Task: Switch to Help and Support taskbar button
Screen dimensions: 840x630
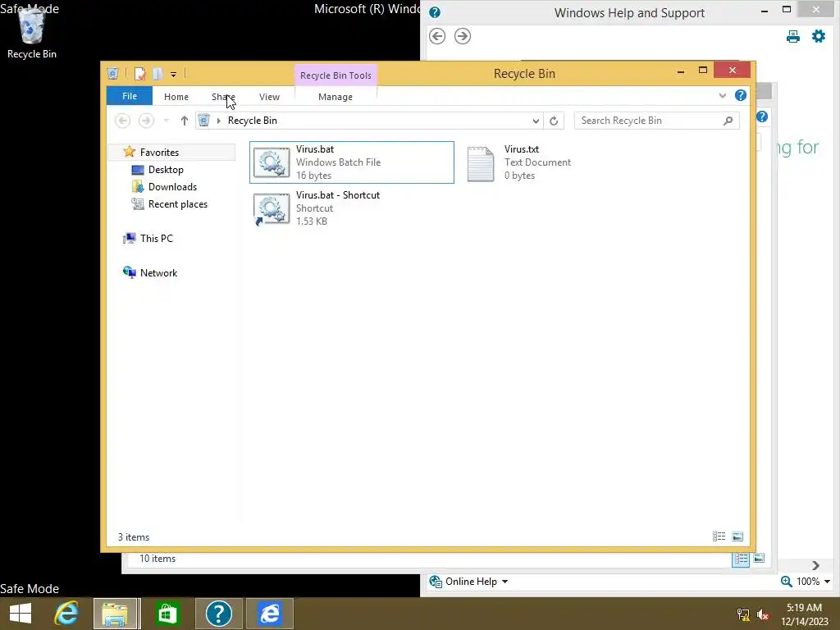Action: tap(218, 614)
